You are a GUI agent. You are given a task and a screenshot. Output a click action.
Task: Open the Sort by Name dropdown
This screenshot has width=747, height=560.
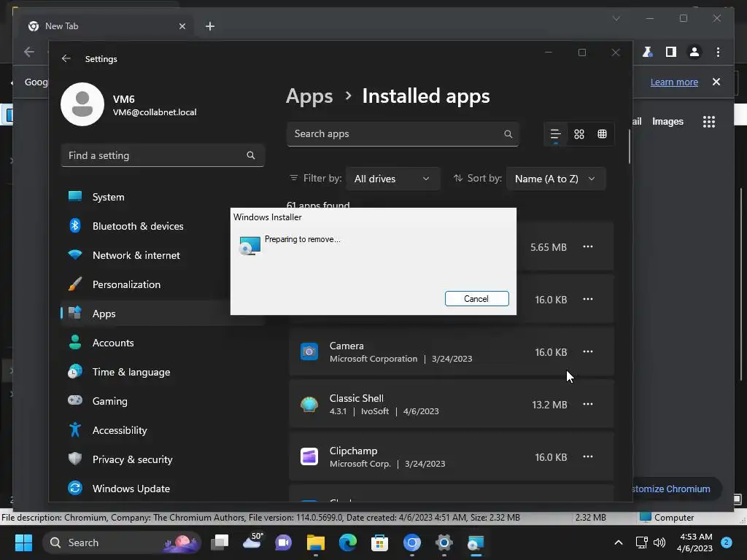(x=555, y=179)
